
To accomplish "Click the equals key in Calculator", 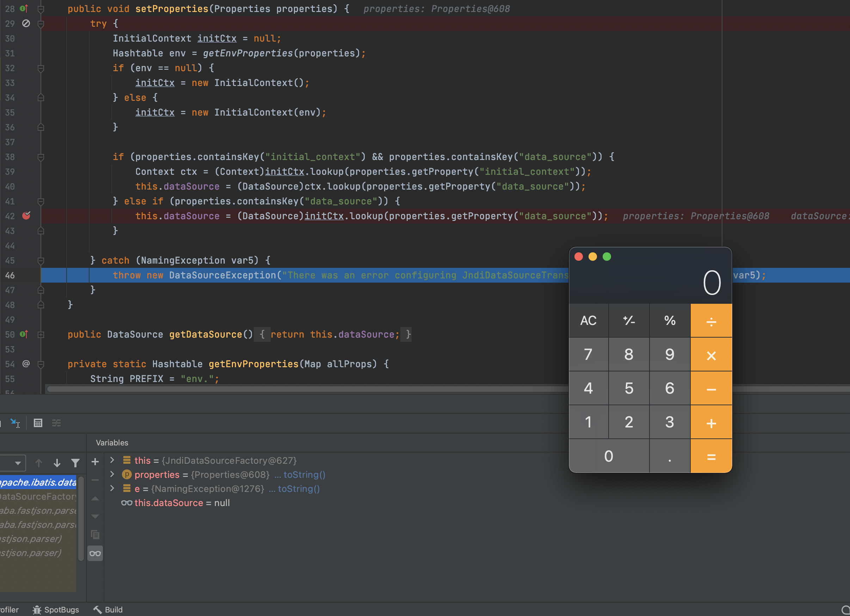I will click(x=711, y=456).
